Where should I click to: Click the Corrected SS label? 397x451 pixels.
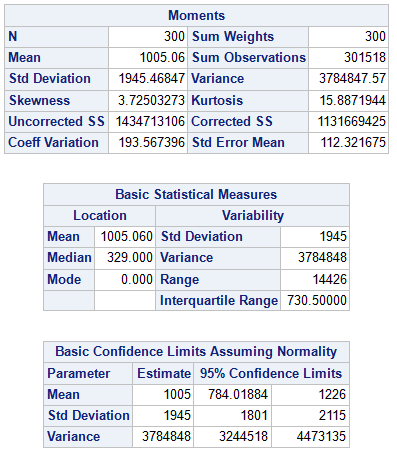(x=232, y=121)
